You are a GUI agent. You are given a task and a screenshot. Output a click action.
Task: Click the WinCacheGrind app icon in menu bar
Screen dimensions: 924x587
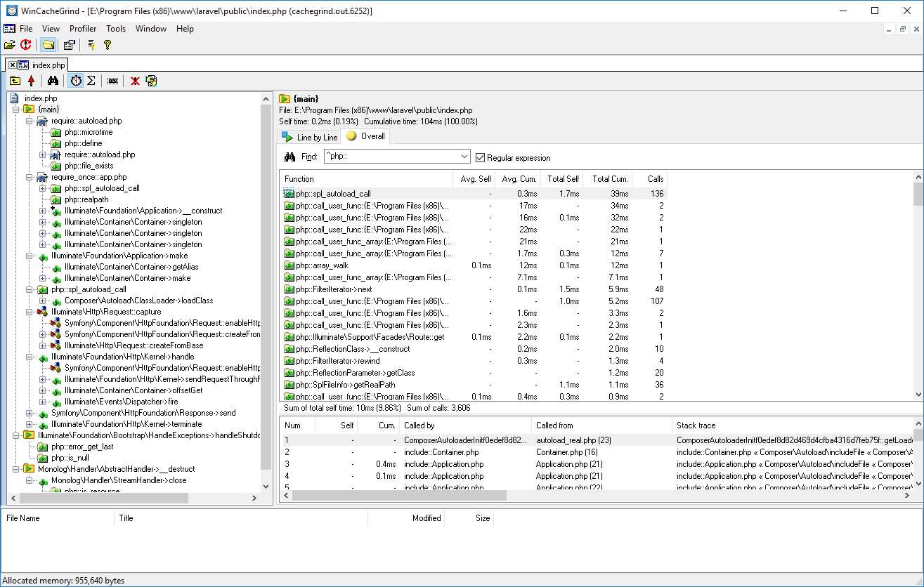[x=9, y=29]
